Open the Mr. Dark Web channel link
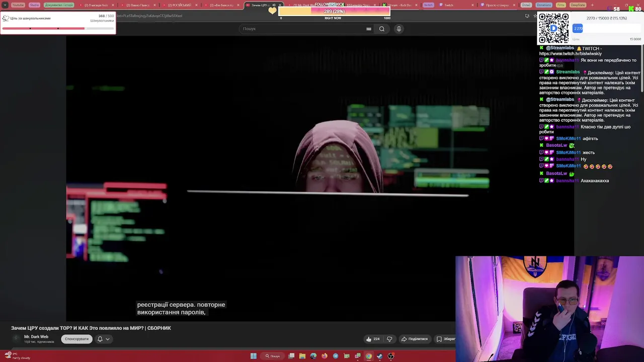 click(x=36, y=337)
